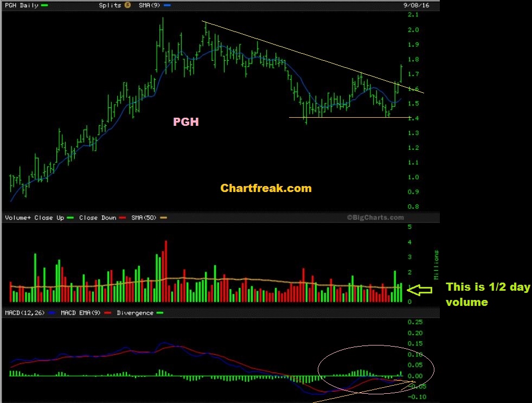532x403 pixels.
Task: Click the tan SMA(50) legend swatch
Action: [164, 218]
